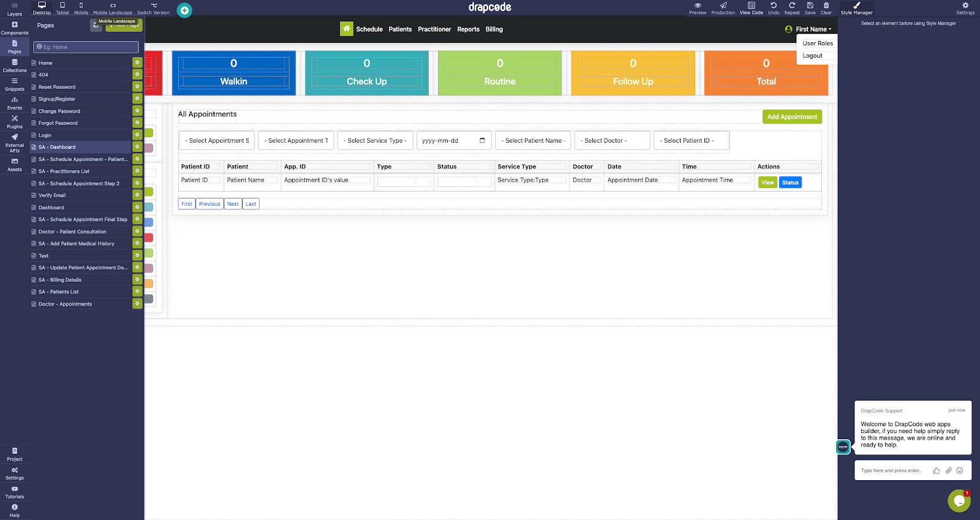Open the Assets panel
This screenshot has height=520, width=980.
coord(14,165)
